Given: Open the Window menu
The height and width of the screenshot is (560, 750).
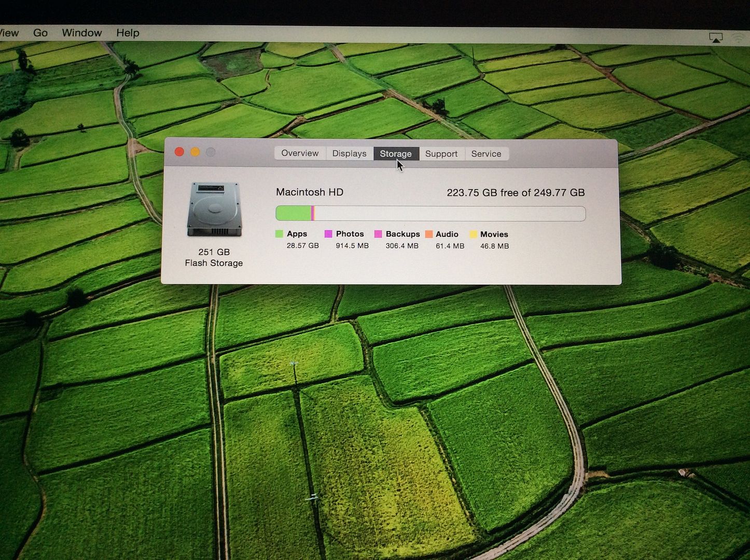Looking at the screenshot, I should point(82,33).
